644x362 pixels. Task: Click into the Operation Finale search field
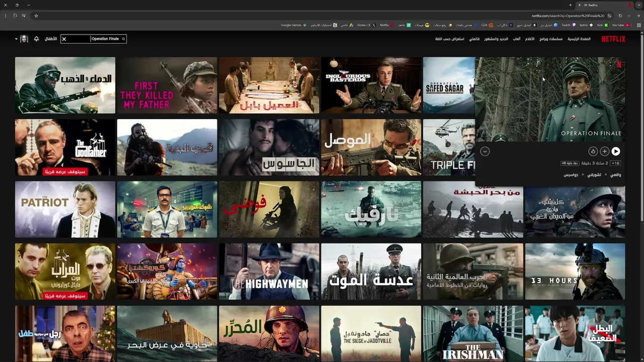click(93, 39)
